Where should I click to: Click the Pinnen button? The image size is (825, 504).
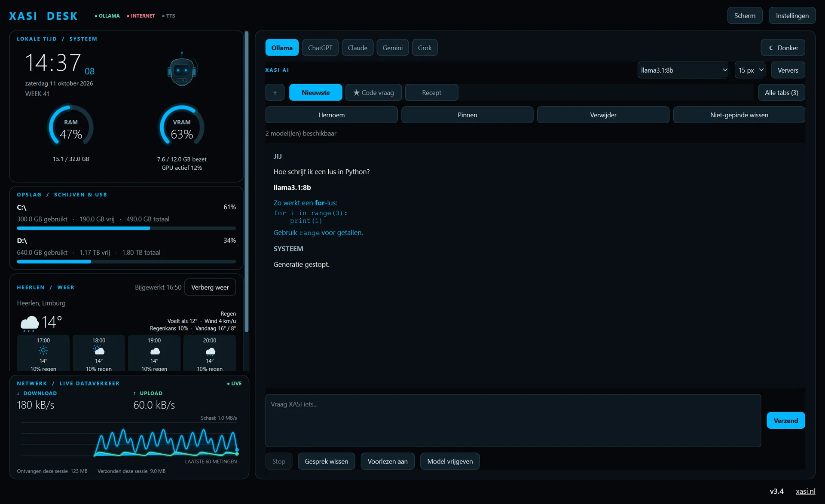[467, 115]
